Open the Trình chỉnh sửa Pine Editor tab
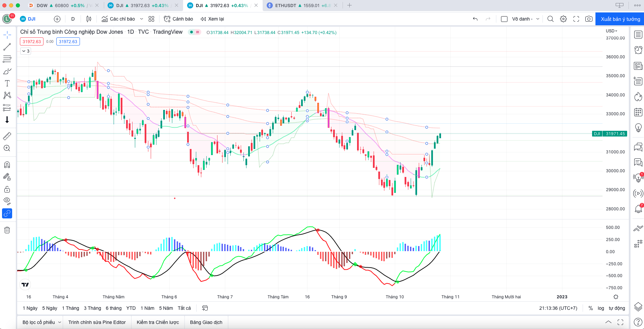This screenshot has width=644, height=329. click(97, 322)
